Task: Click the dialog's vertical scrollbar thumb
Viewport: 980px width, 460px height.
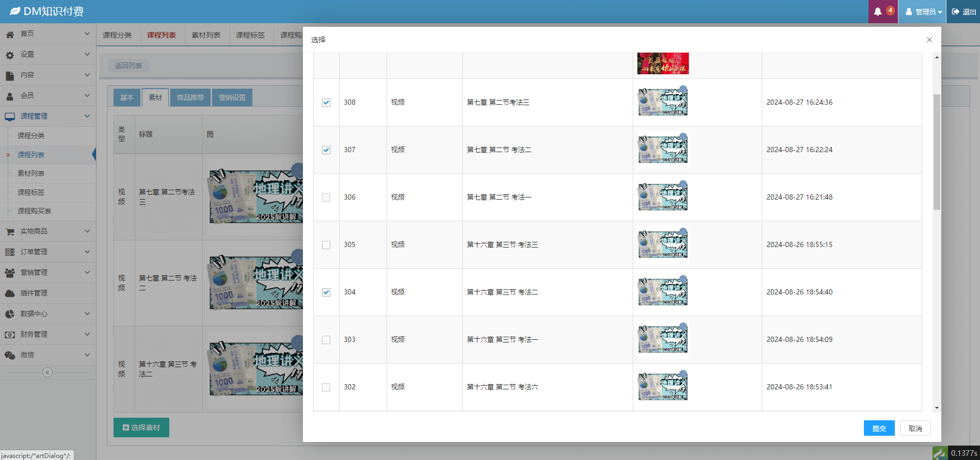Action: click(x=937, y=152)
